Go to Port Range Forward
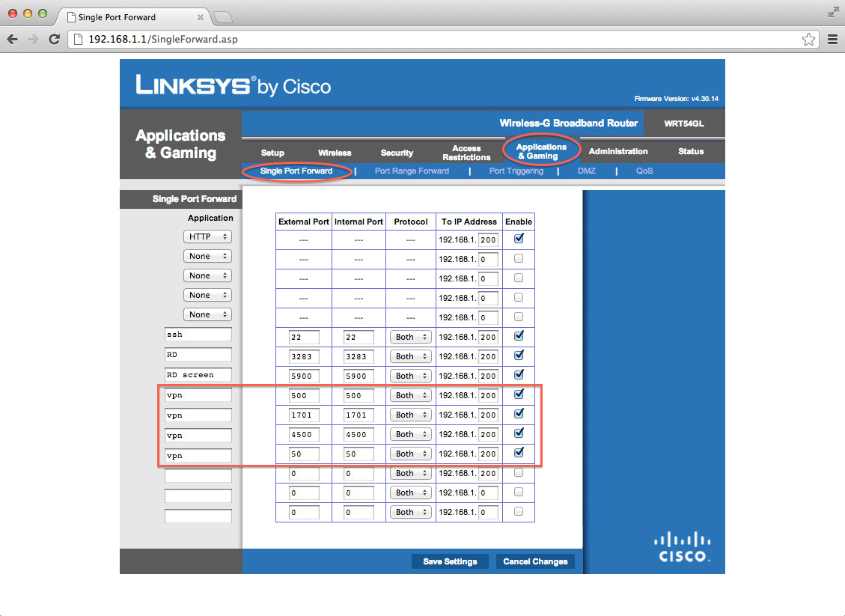 412,171
